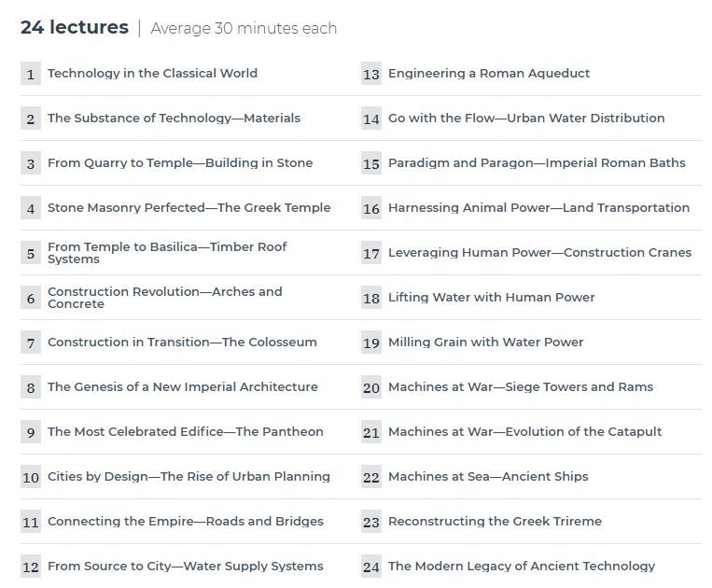This screenshot has height=588, width=712.
Task: Click the number 14 lecture badge
Action: 371,119
